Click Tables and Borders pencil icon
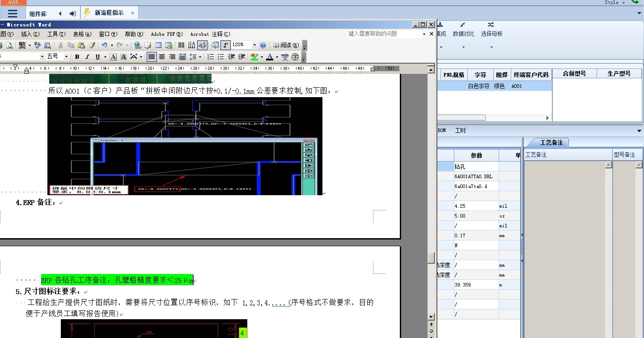The height and width of the screenshot is (338, 644). (148, 45)
